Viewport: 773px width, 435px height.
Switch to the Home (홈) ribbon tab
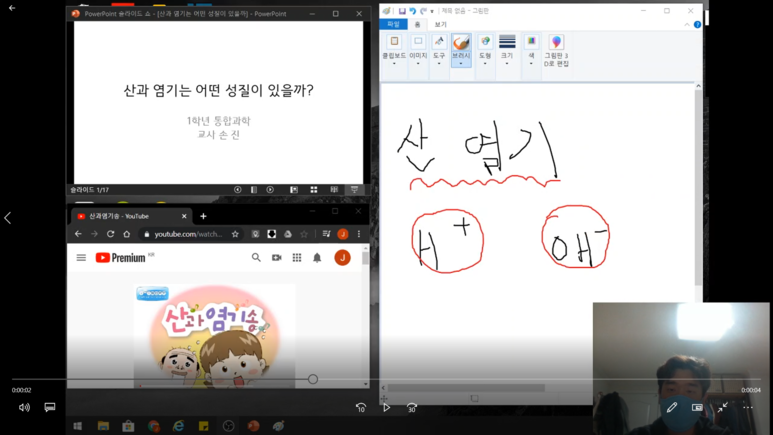(418, 24)
